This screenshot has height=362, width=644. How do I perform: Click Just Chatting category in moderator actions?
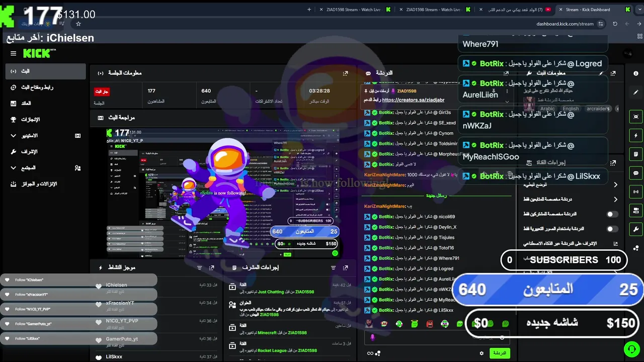click(x=271, y=292)
